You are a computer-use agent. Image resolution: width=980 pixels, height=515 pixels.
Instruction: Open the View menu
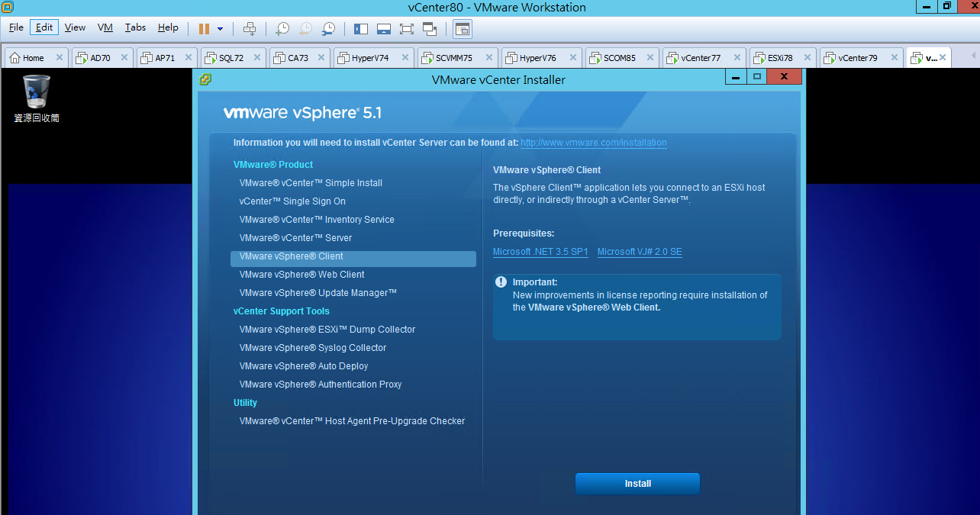coord(75,27)
